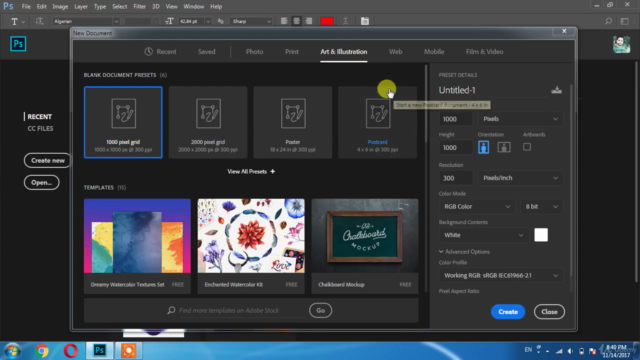Select the Poster preset
The width and height of the screenshot is (640, 360).
293,122
